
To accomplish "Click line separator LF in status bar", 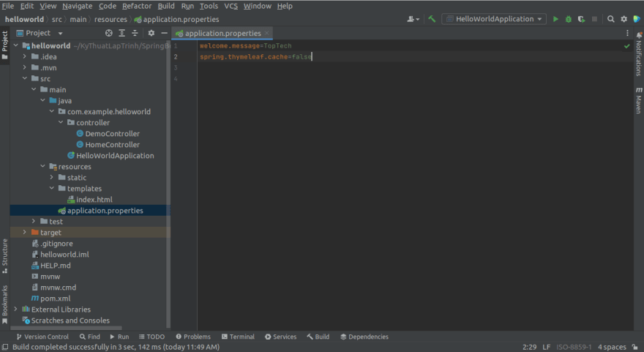I will pyautogui.click(x=546, y=347).
